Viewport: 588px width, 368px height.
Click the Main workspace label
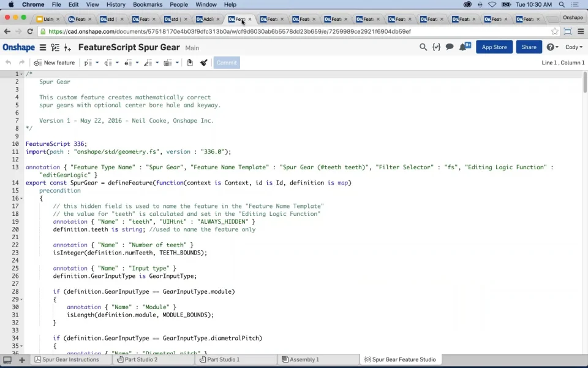pos(192,48)
